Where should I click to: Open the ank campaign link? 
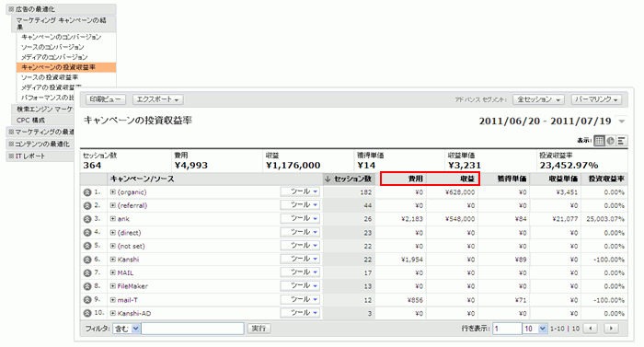pos(123,219)
